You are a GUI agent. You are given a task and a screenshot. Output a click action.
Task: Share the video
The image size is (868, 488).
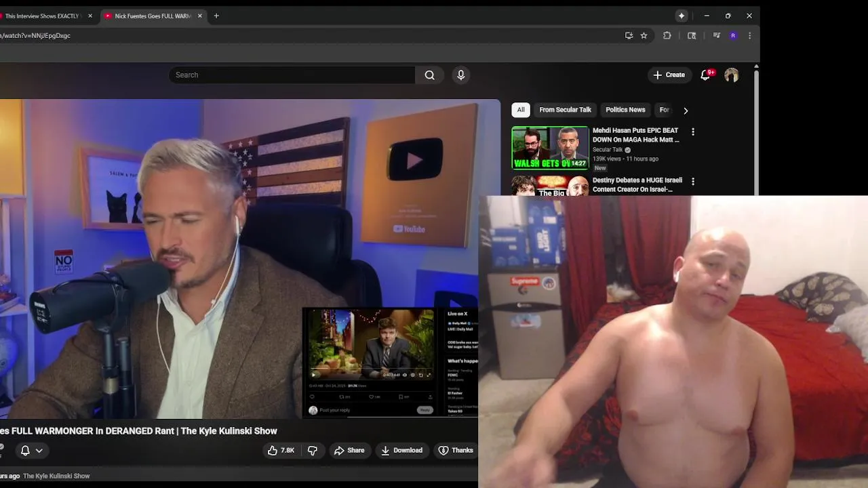349,450
